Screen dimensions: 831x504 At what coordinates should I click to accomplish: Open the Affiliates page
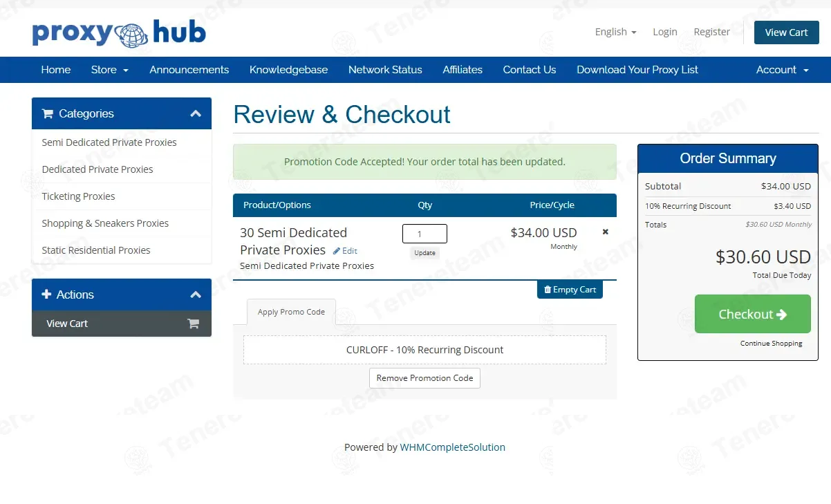click(463, 70)
